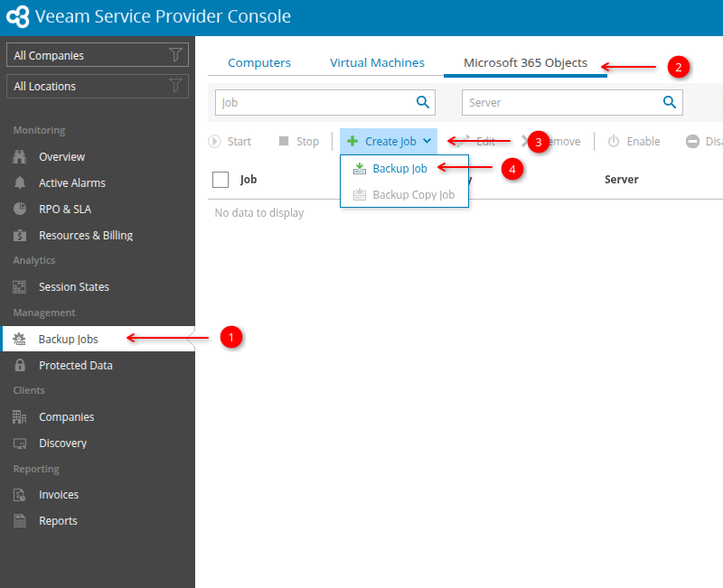The image size is (723, 588).
Task: Focus the Server search input field
Action: 560,103
